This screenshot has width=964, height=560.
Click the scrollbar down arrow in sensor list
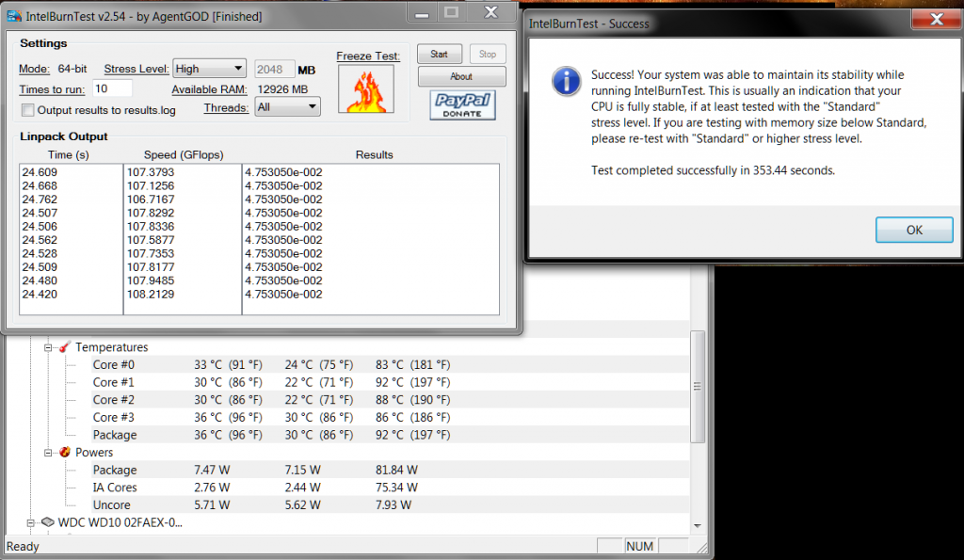(x=698, y=525)
